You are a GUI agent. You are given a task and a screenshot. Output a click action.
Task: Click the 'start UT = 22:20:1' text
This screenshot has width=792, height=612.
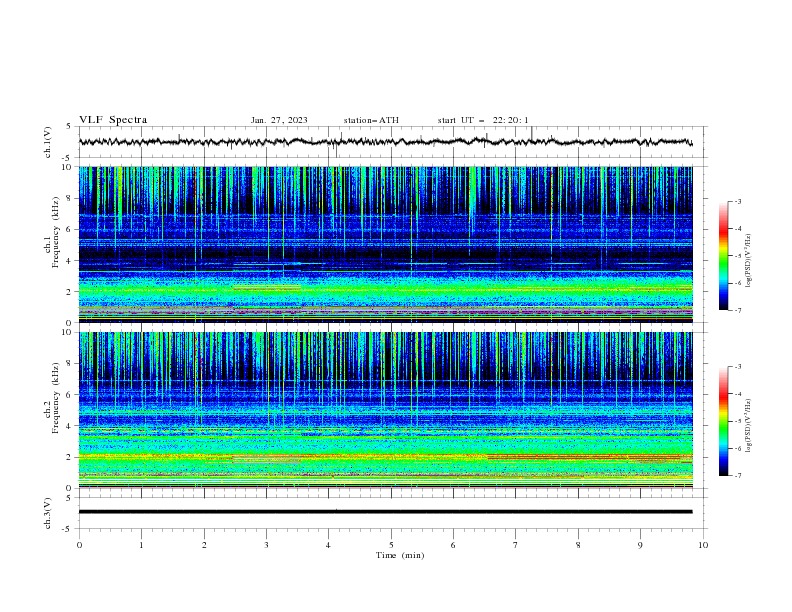pyautogui.click(x=483, y=120)
